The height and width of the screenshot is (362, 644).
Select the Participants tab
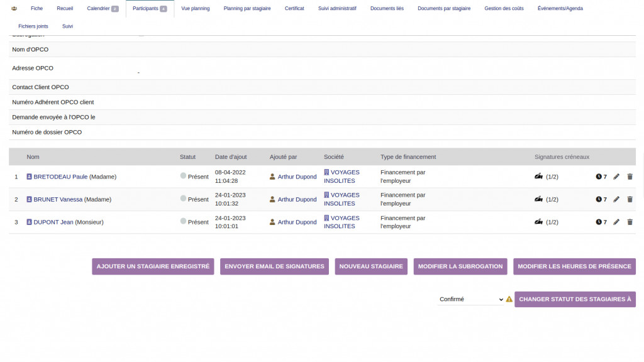(150, 8)
